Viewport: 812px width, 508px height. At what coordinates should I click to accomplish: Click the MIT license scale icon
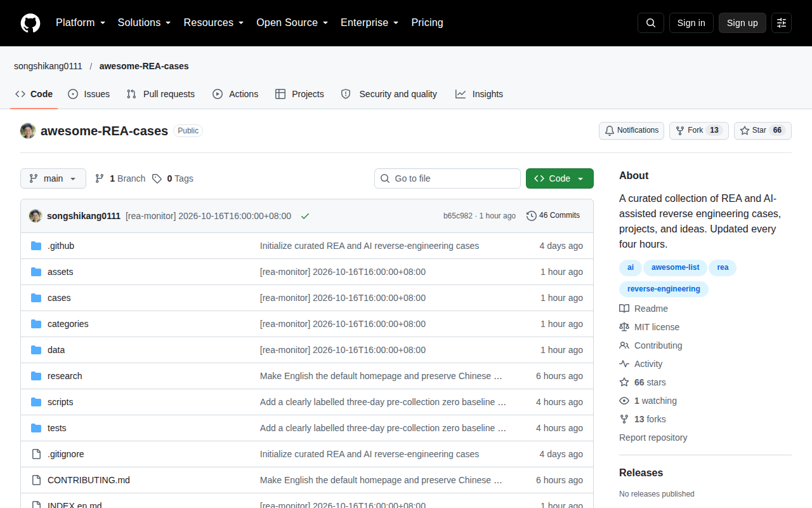pyautogui.click(x=624, y=327)
